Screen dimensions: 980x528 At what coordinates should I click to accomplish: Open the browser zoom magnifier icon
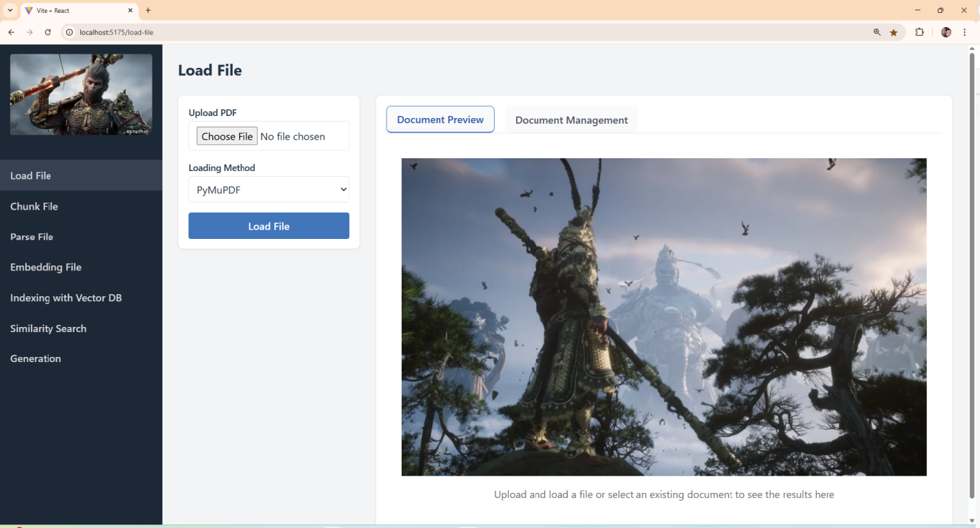877,32
